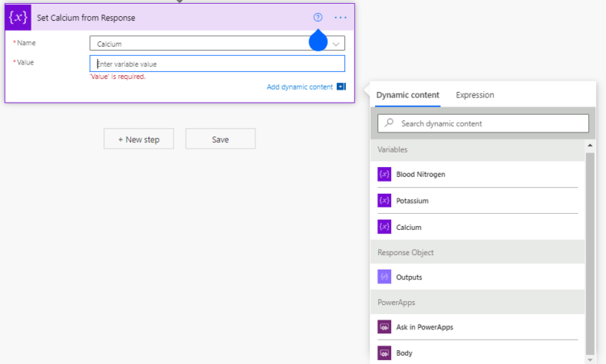Click the Save button
Screen dimensions: 606x364
[221, 140]
